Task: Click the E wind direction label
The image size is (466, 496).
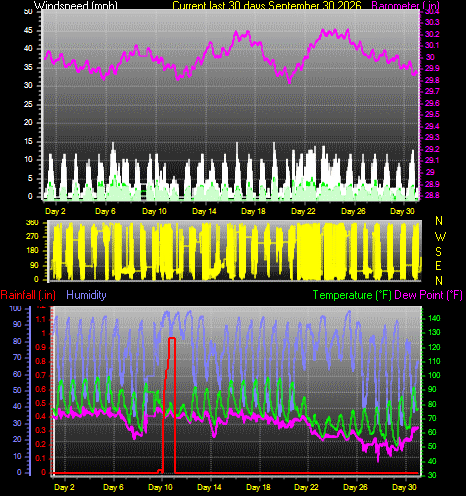Action: 438,266
